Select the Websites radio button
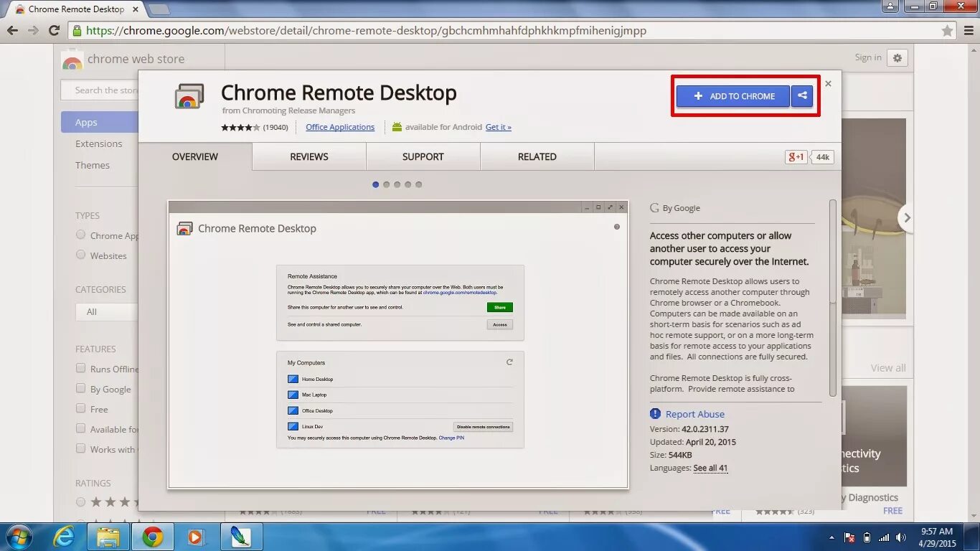980x551 pixels. pos(80,255)
